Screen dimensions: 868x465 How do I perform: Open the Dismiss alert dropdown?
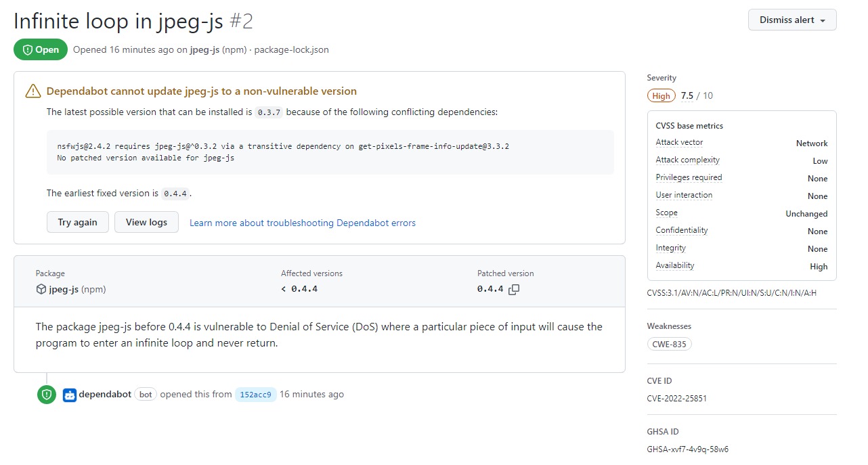[791, 20]
